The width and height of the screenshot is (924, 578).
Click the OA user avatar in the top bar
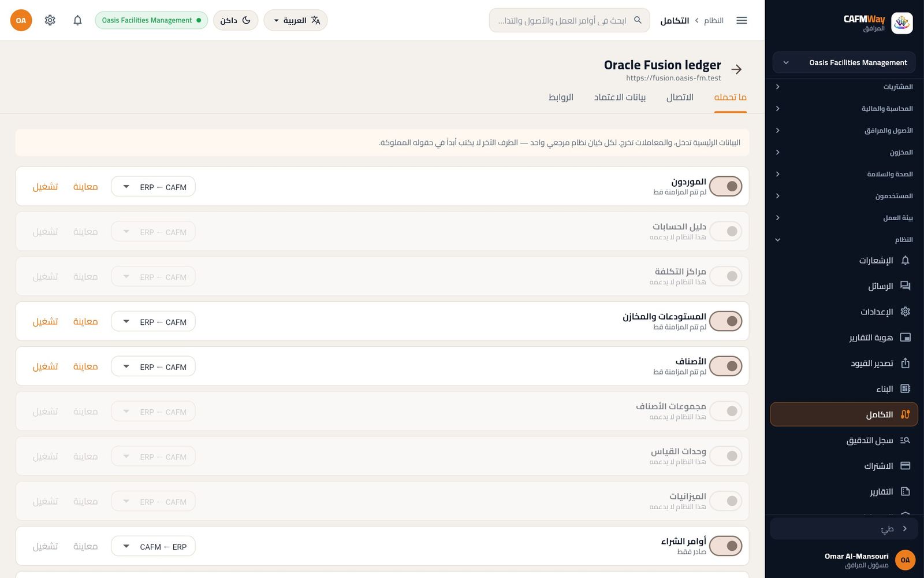[x=21, y=20]
